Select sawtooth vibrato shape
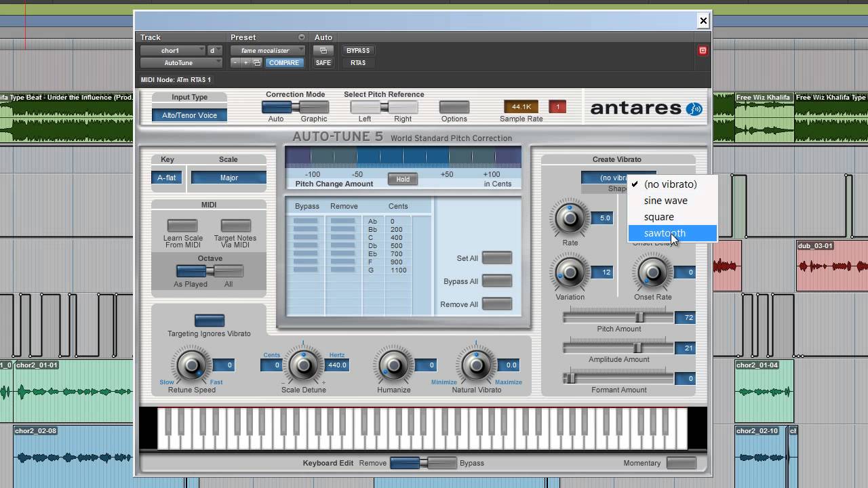Screen dimensions: 868x488 pos(672,233)
